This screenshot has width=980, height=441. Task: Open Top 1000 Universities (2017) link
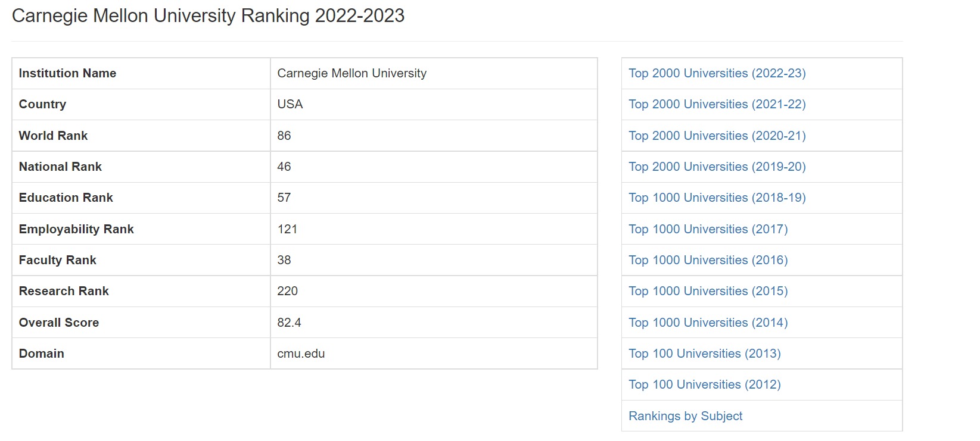coord(708,229)
